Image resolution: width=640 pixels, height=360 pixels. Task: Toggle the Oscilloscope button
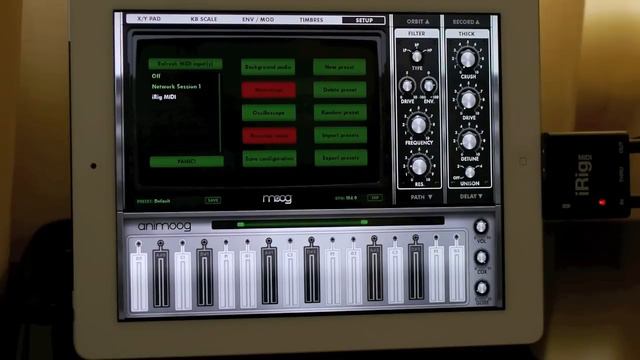(269, 113)
